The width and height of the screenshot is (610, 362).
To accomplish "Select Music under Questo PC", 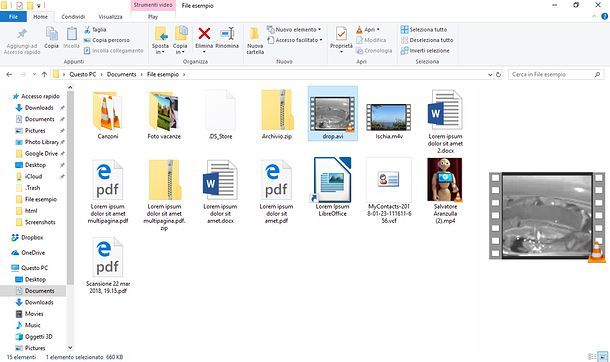I will (x=28, y=325).
